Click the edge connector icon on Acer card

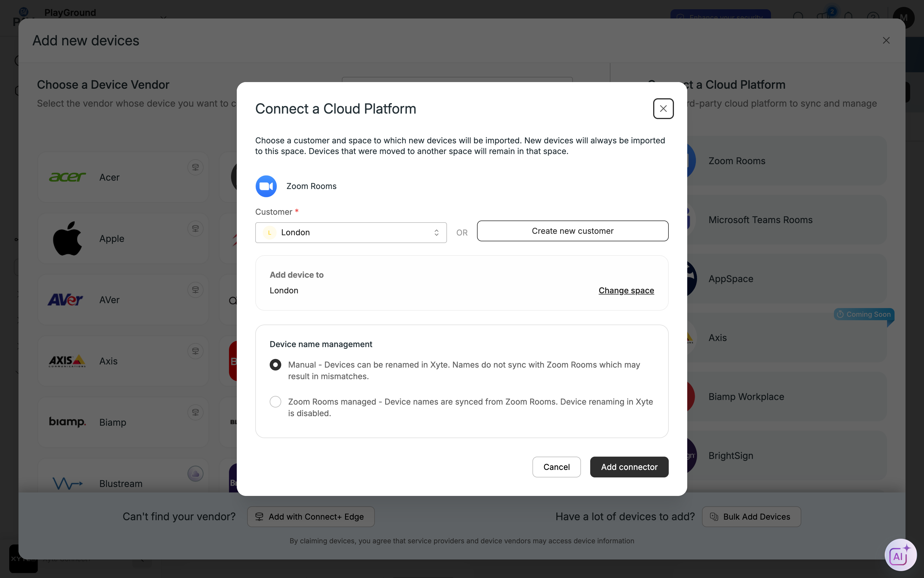tap(195, 167)
